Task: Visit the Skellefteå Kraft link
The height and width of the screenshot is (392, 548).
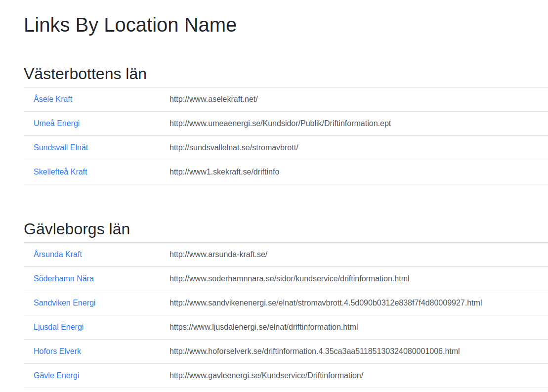Action: [60, 172]
